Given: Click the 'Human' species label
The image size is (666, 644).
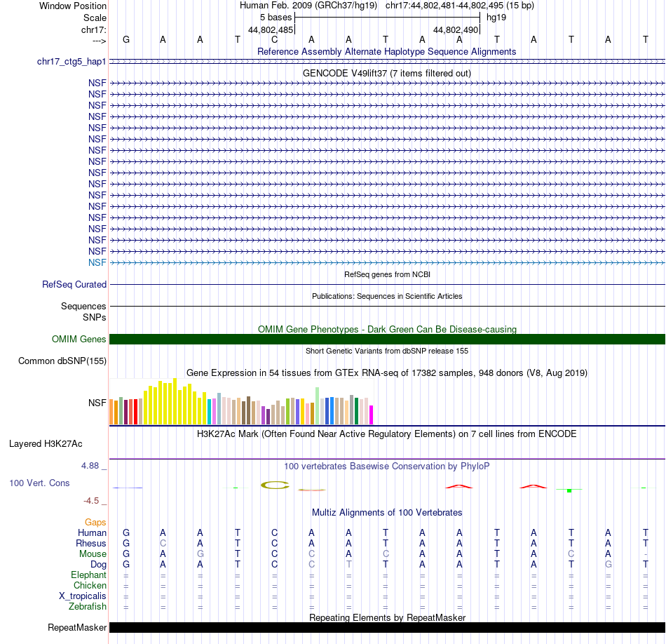Looking at the screenshot, I should [x=92, y=532].
